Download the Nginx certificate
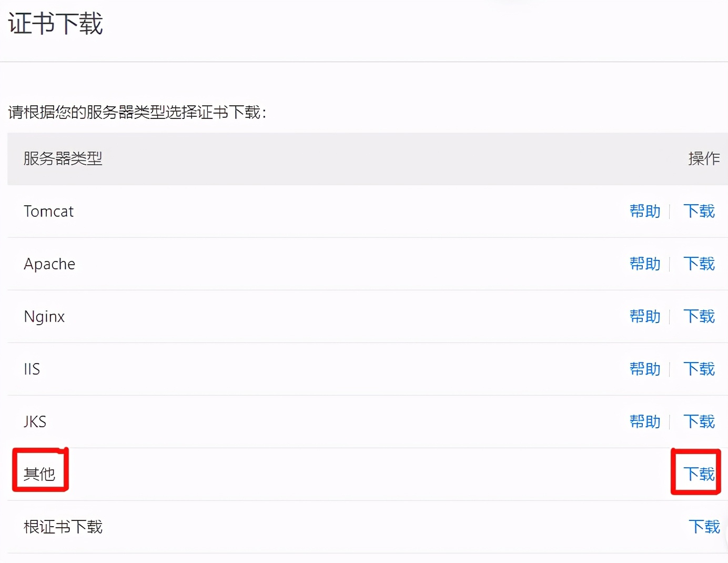This screenshot has width=728, height=563. [699, 316]
